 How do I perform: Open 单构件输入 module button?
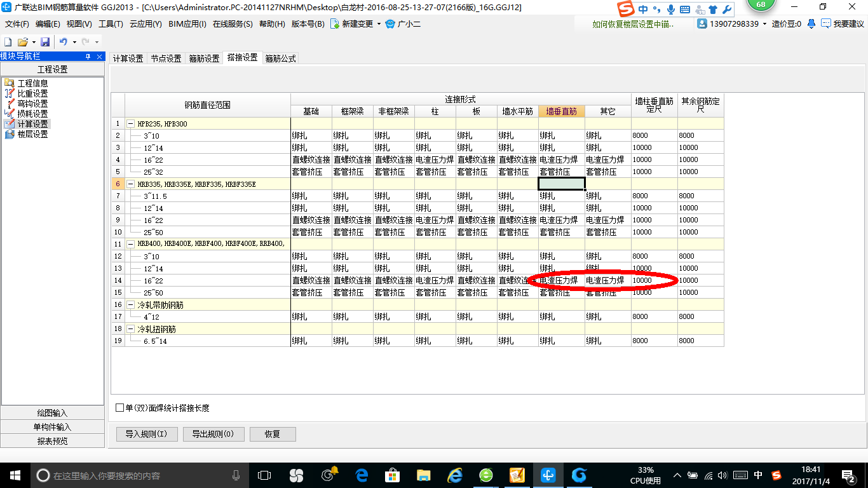pos(52,427)
